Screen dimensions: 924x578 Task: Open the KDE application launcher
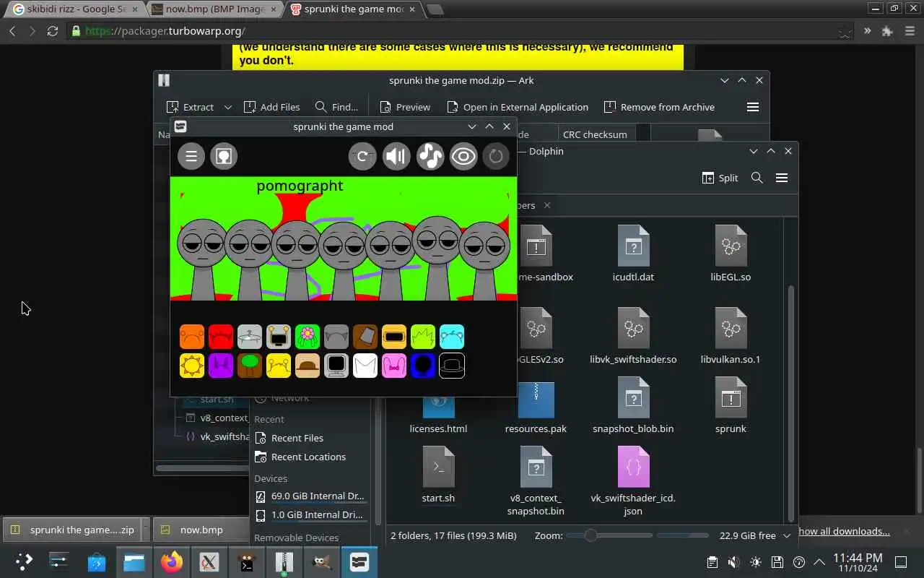[23, 562]
